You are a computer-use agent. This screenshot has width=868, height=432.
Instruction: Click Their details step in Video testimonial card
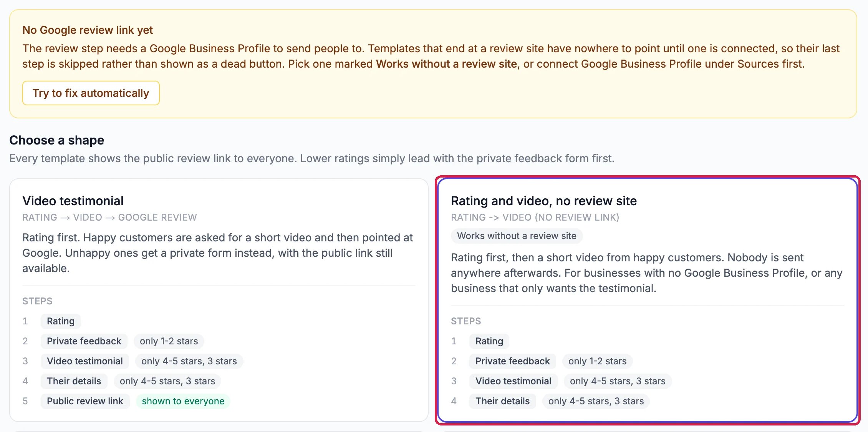[x=74, y=381]
